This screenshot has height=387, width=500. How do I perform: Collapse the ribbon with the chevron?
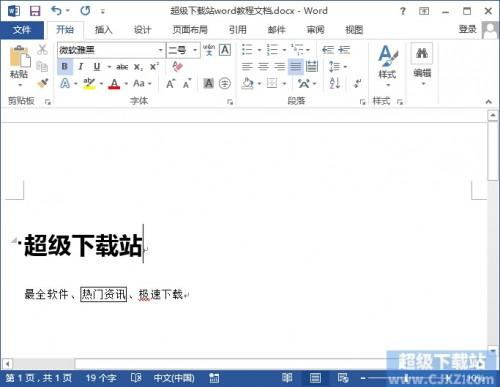click(x=489, y=102)
